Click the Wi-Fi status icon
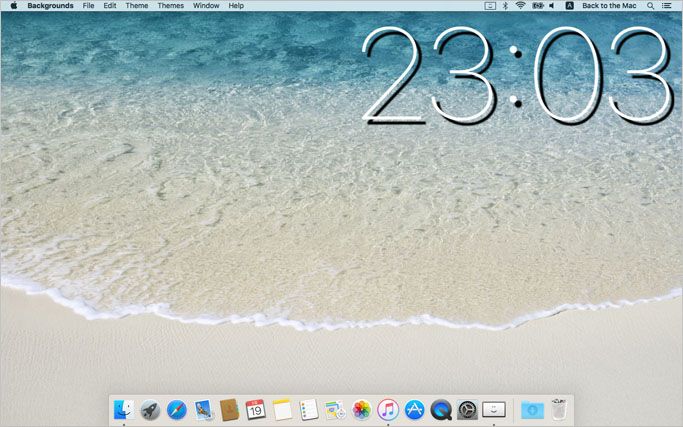Image resolution: width=683 pixels, height=427 pixels. pyautogui.click(x=520, y=6)
